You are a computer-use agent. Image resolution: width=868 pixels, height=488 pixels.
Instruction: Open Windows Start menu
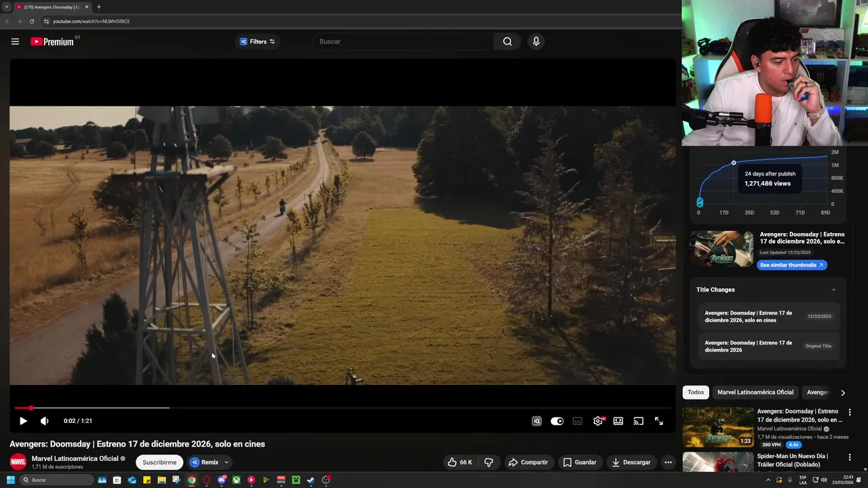pos(11,480)
